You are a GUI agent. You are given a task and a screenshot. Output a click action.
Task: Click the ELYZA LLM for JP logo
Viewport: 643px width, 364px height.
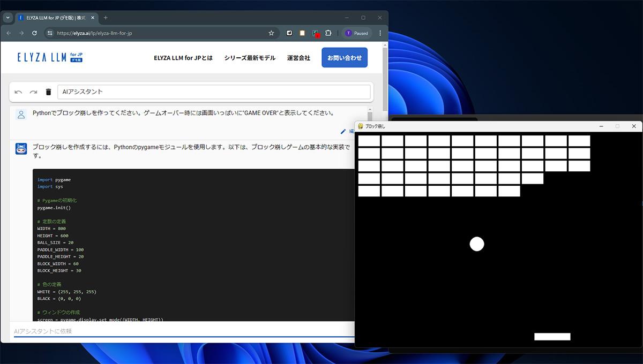click(50, 57)
